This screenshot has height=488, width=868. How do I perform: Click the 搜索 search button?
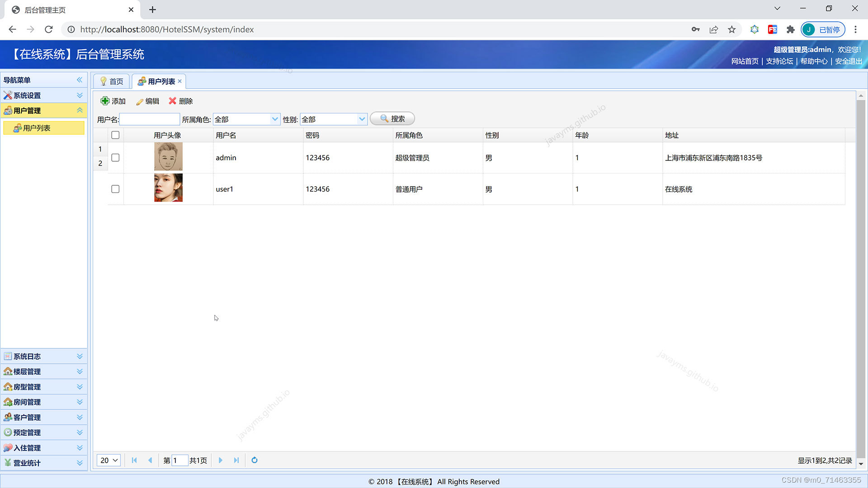pos(392,119)
